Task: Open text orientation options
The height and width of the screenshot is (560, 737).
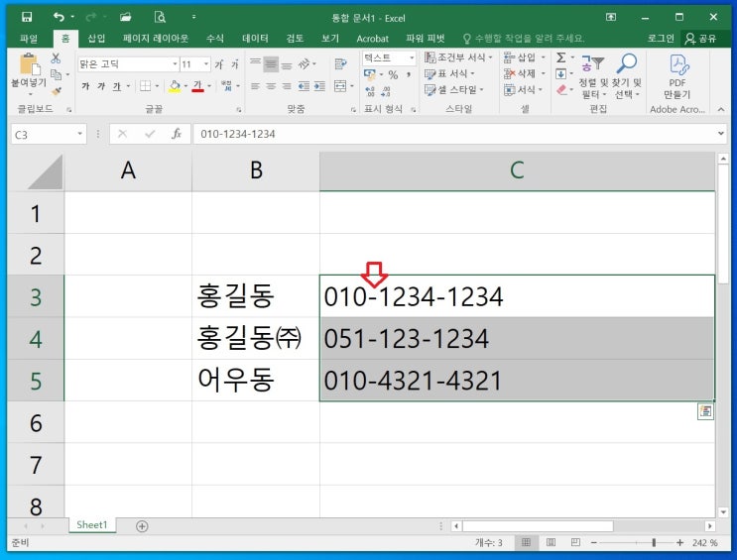Action: point(305,63)
